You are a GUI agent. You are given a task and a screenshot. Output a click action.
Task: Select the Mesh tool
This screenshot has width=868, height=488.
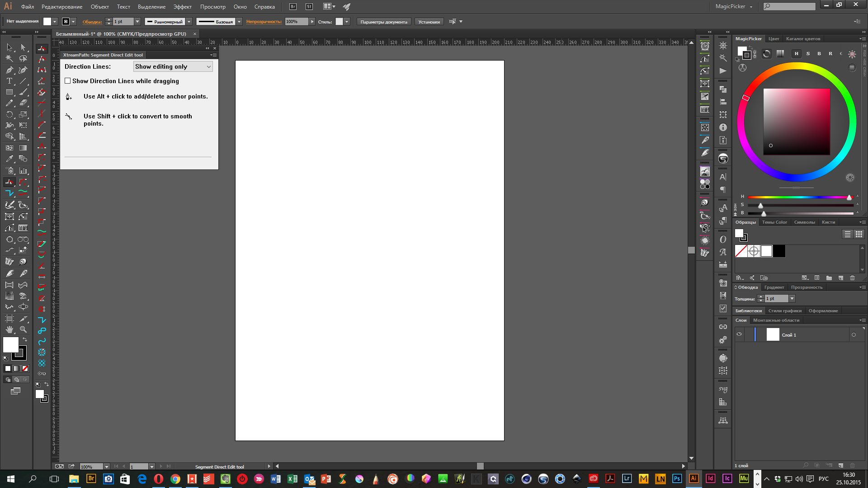click(9, 148)
